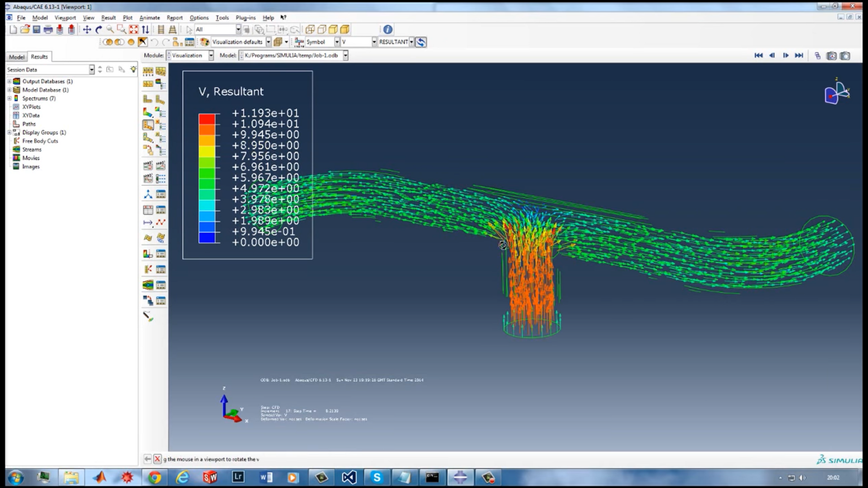
Task: Select Free Body Cuts in tree
Action: pos(40,141)
